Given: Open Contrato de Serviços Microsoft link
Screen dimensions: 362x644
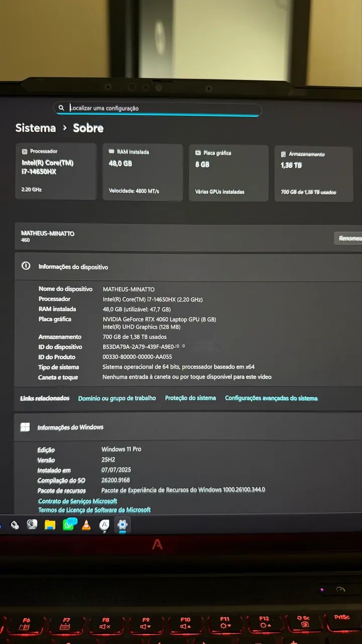Looking at the screenshot, I should click(x=78, y=501).
